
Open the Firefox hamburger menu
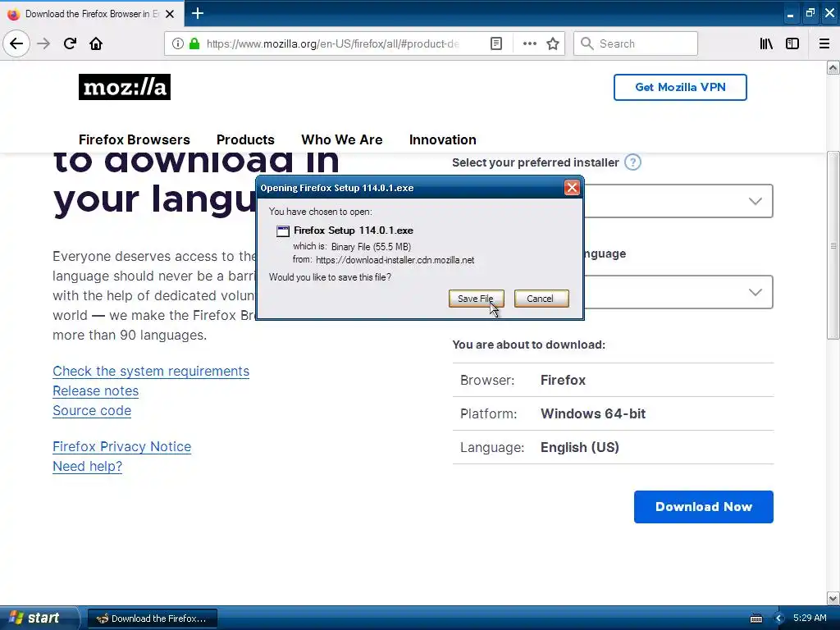tap(824, 43)
